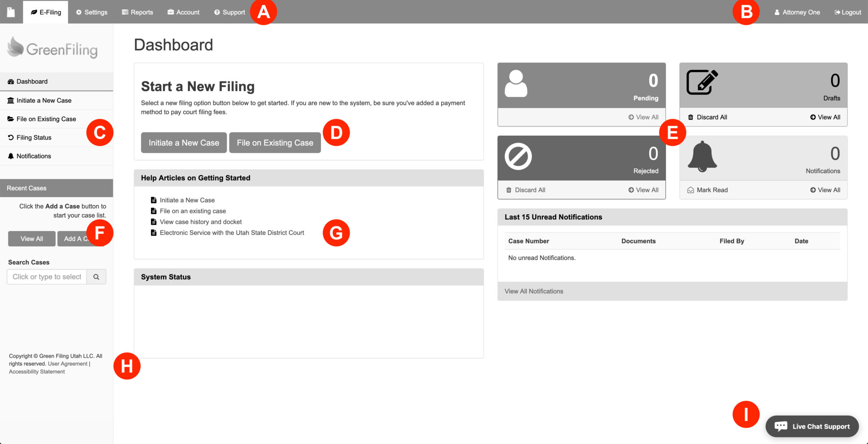The image size is (868, 444).
Task: Open the Reports menu
Action: (x=137, y=12)
